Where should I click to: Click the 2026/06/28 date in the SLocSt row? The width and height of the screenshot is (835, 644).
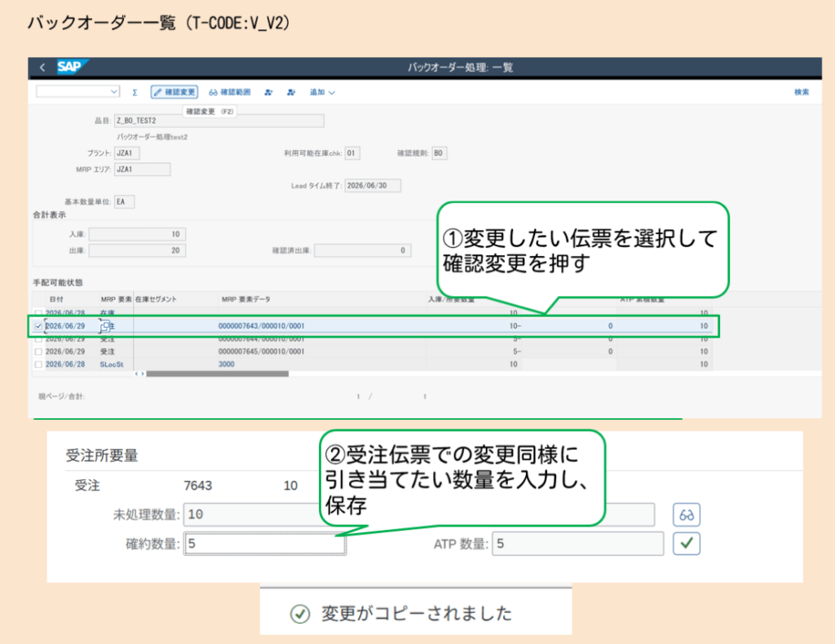point(65,364)
